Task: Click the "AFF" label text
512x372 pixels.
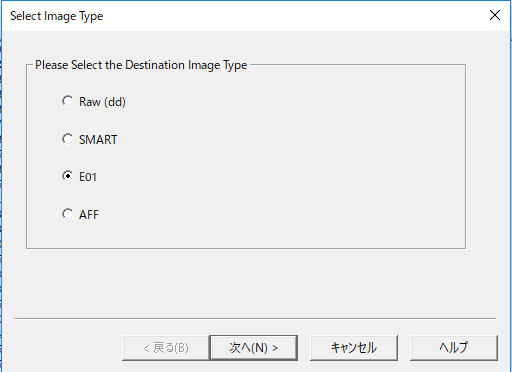Action: [x=89, y=215]
